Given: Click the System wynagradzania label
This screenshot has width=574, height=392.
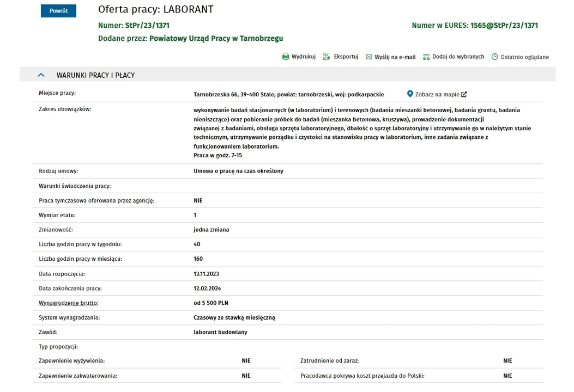Looking at the screenshot, I should pyautogui.click(x=69, y=317).
